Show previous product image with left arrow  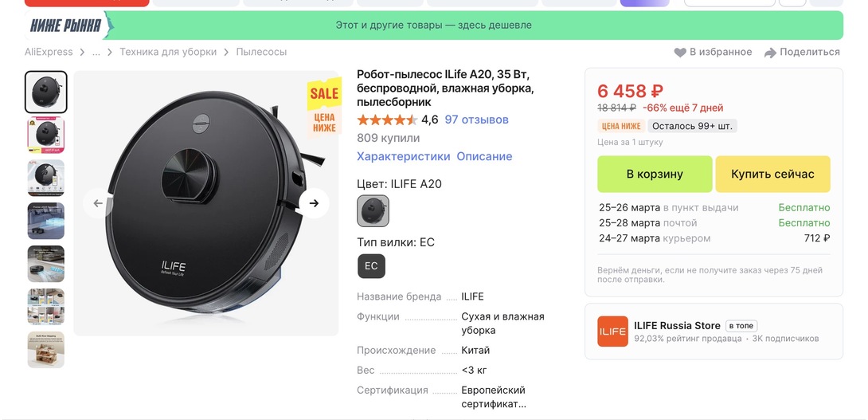98,203
